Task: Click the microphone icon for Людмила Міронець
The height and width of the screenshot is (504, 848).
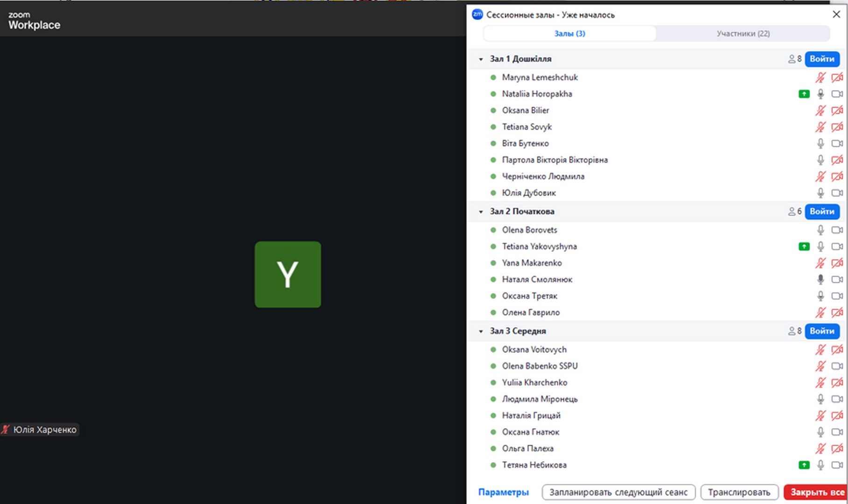Action: click(820, 399)
